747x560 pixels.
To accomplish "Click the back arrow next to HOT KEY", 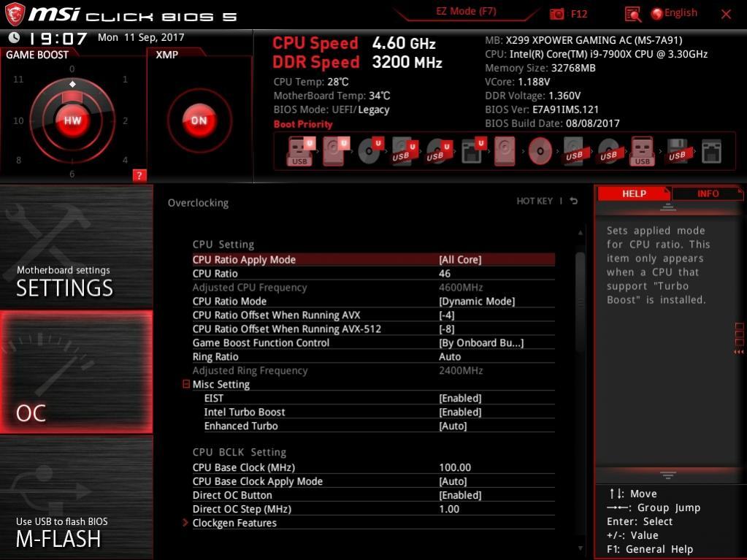I will (574, 201).
